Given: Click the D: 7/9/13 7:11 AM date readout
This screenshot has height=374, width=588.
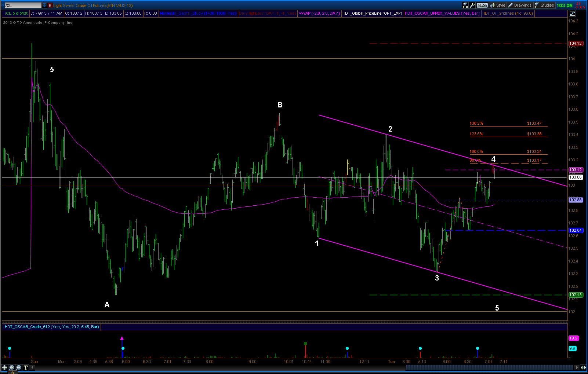Looking at the screenshot, I should point(46,13).
